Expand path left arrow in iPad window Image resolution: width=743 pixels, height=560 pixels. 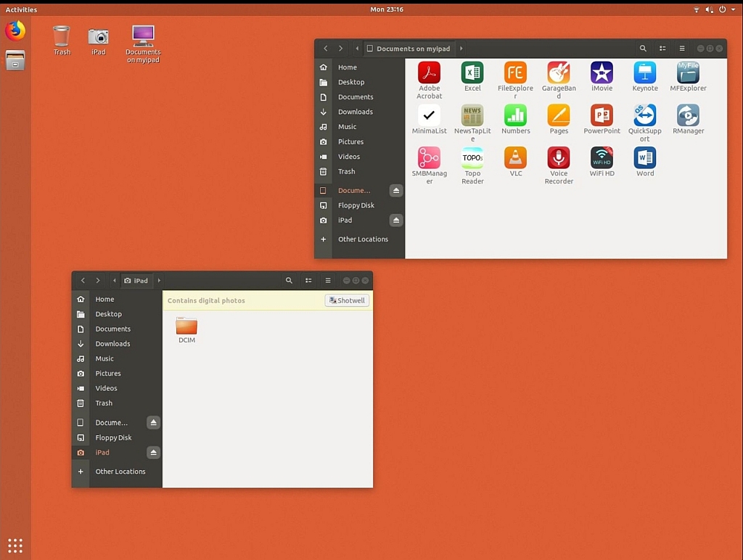coord(114,281)
